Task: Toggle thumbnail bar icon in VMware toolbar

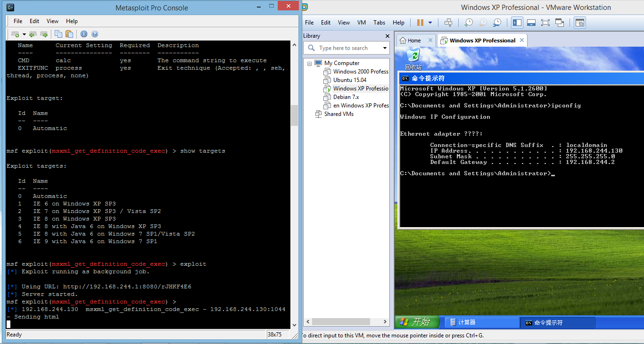Action: click(531, 23)
